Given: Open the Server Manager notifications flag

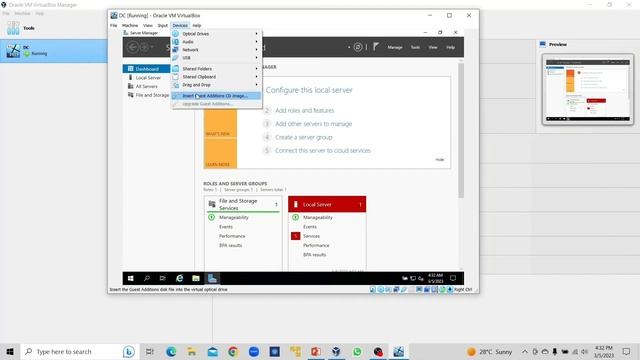Looking at the screenshot, I should tap(376, 47).
